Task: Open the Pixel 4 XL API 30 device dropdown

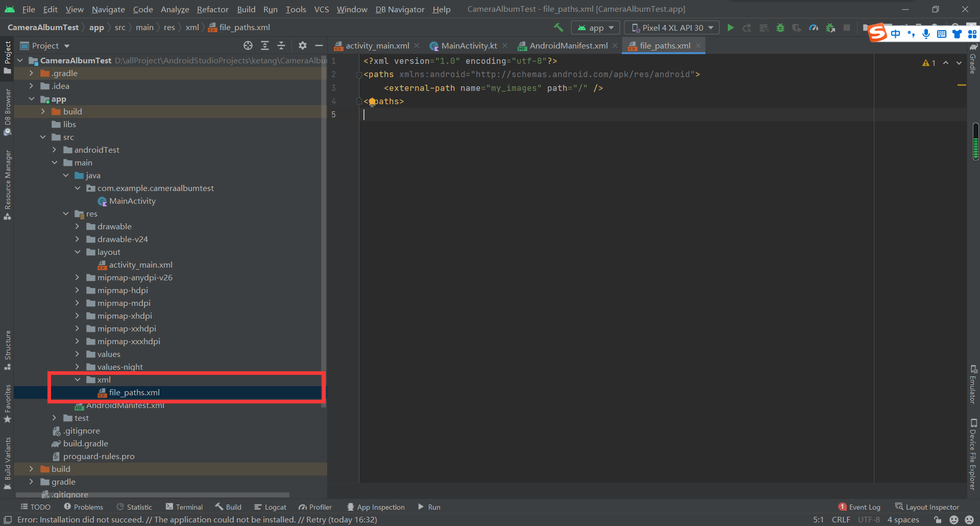Action: pos(672,28)
